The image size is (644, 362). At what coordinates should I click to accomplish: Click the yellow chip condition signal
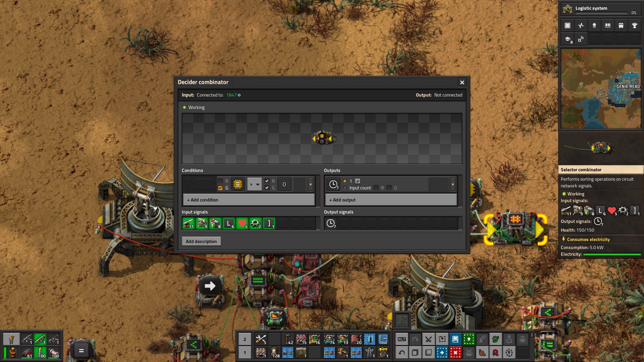pyautogui.click(x=237, y=184)
